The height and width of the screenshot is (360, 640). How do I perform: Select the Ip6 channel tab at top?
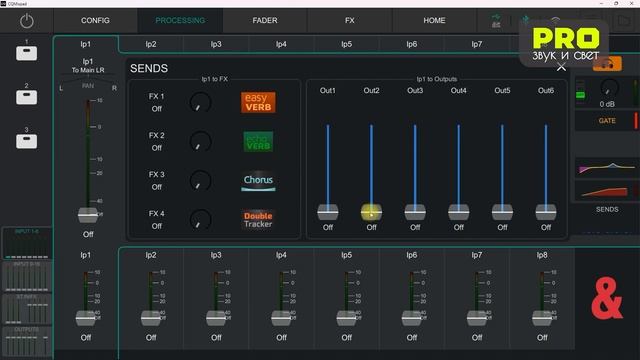pos(411,44)
